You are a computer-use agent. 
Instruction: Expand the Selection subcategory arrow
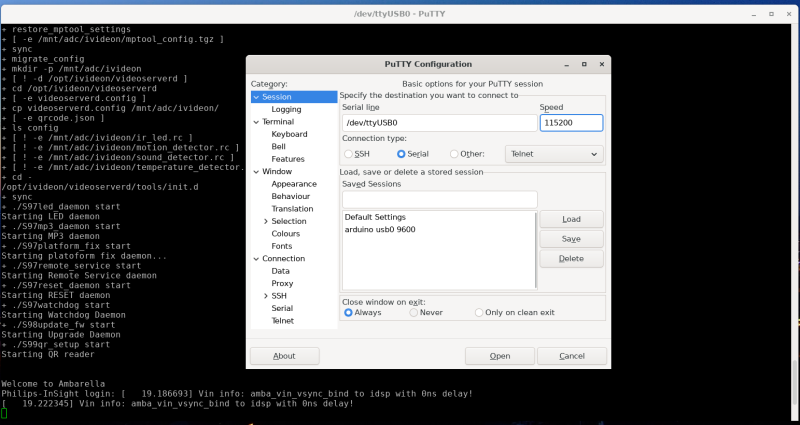(x=266, y=221)
